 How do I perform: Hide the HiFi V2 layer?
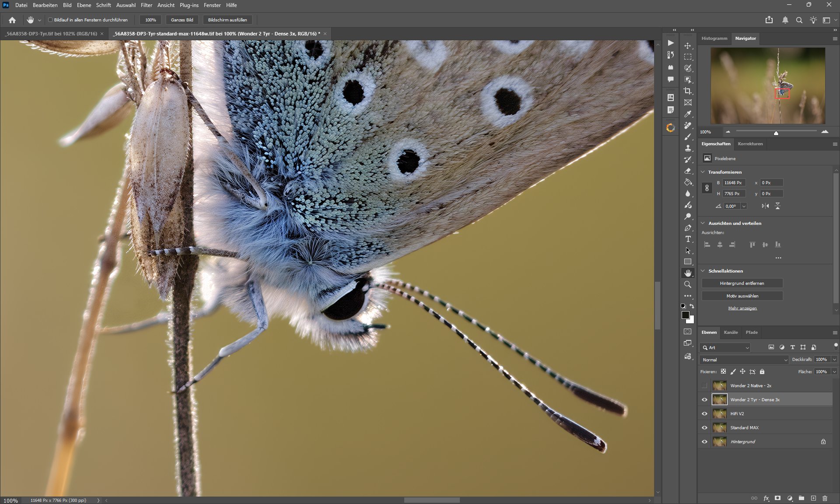click(704, 413)
